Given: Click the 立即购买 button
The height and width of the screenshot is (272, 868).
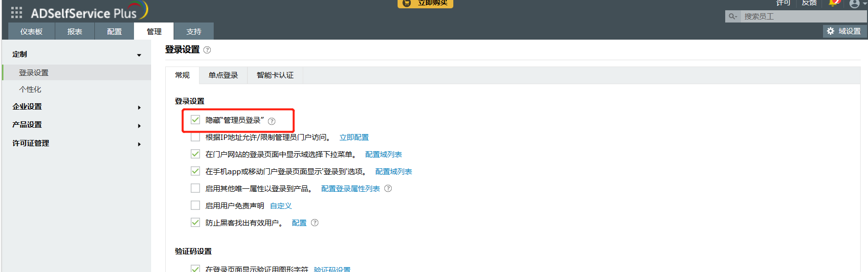Looking at the screenshot, I should click(425, 3).
